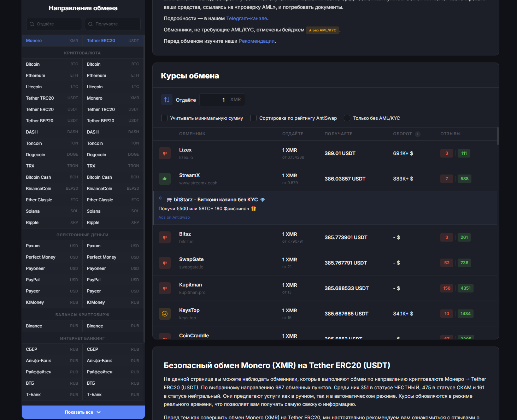
Task: Choose Райффайзен in receive column
Action: (x=113, y=372)
